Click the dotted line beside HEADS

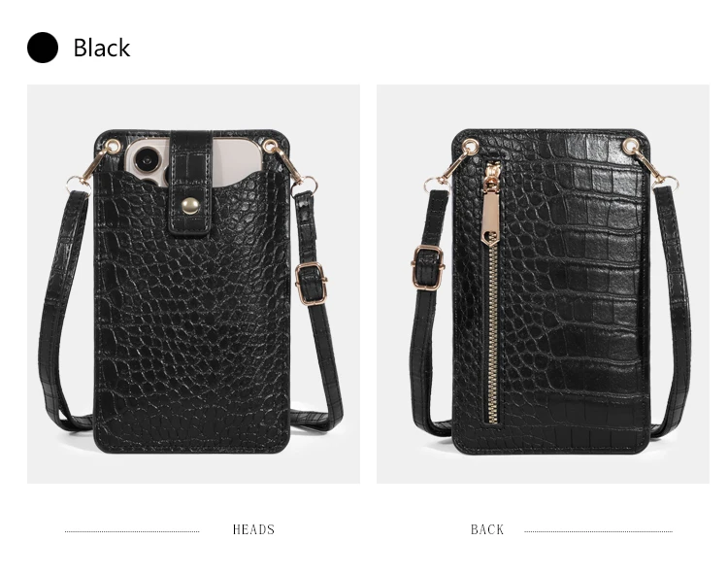click(x=132, y=531)
